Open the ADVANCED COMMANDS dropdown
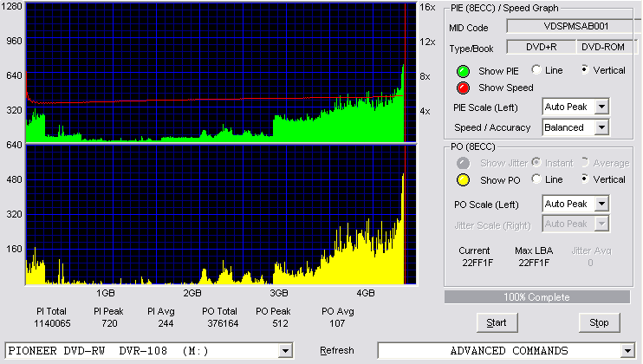The height and width of the screenshot is (364, 643). coord(627,351)
